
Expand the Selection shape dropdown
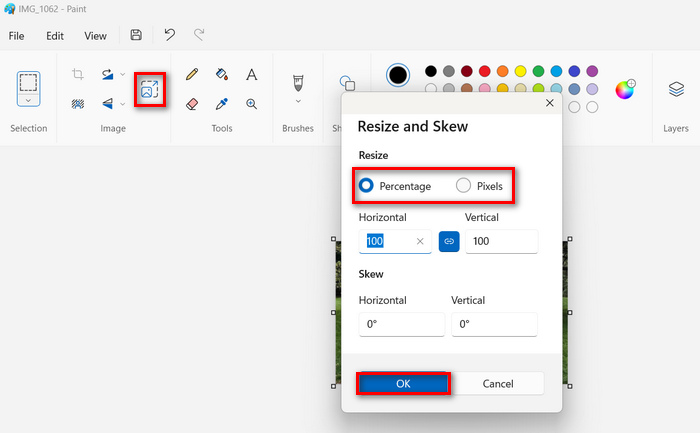(29, 101)
